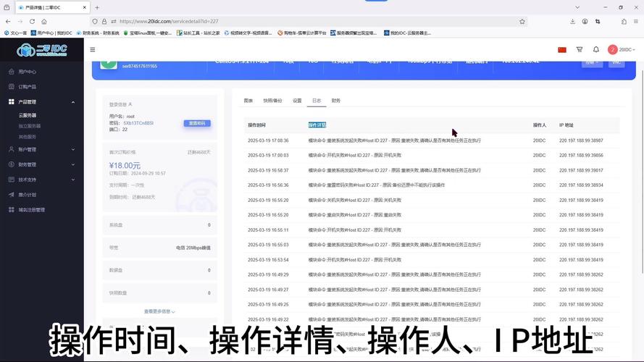Switch to the 快照/备份 tab
This screenshot has height=362, width=644.
[272, 101]
